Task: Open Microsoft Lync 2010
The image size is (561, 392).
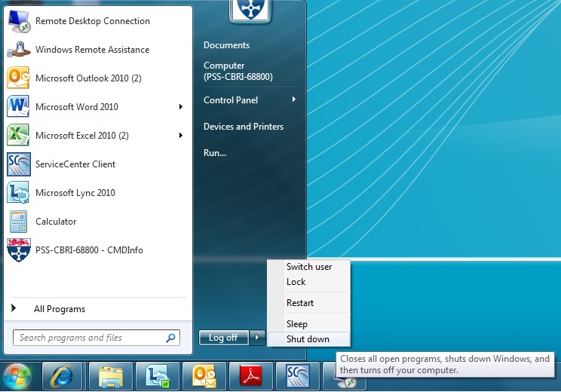Action: tap(75, 193)
